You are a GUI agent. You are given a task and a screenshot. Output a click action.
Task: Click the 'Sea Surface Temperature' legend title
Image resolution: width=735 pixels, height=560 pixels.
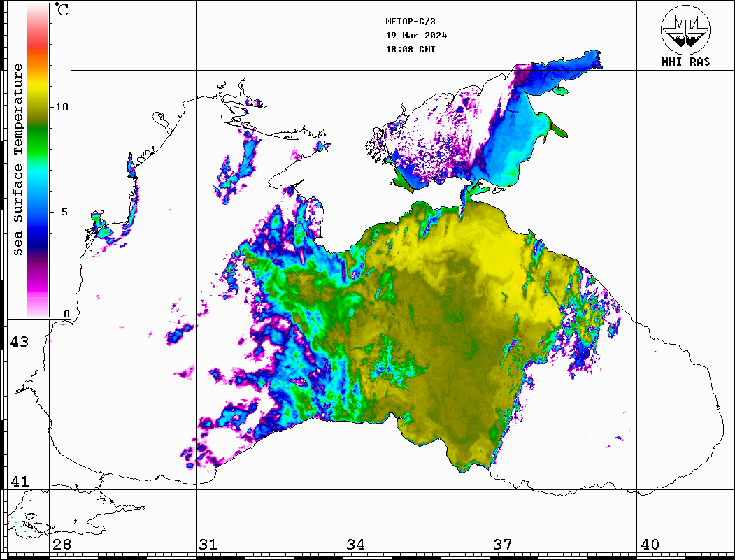(17, 159)
